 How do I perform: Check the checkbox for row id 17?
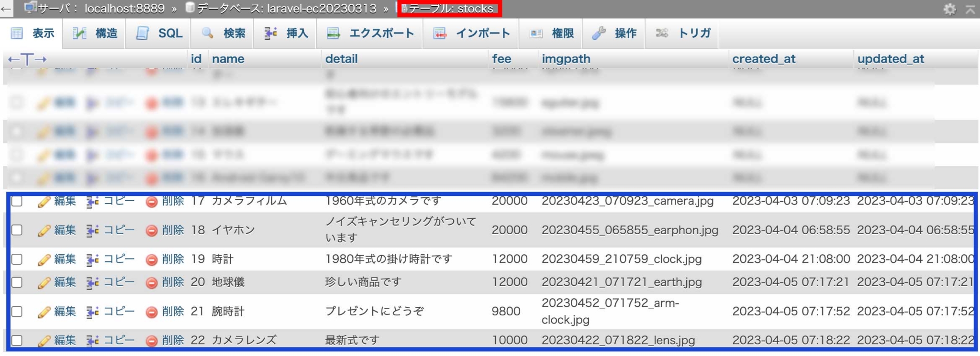click(x=17, y=201)
